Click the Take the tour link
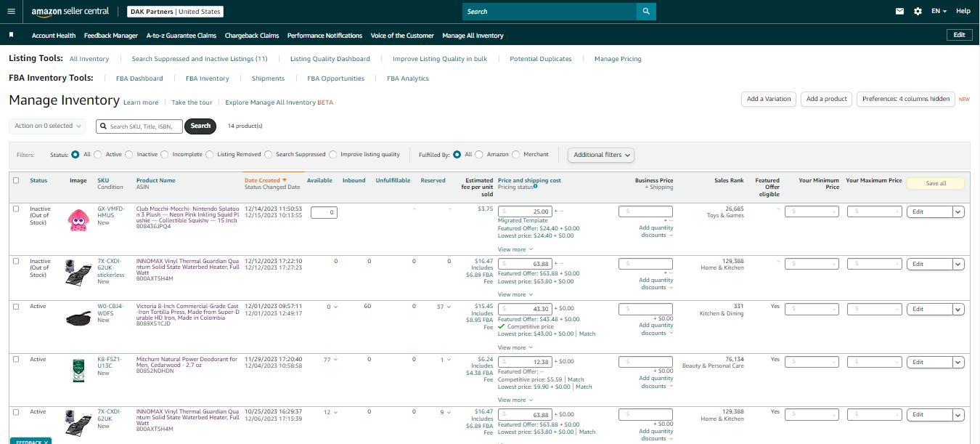The width and height of the screenshot is (980, 444). tap(192, 102)
